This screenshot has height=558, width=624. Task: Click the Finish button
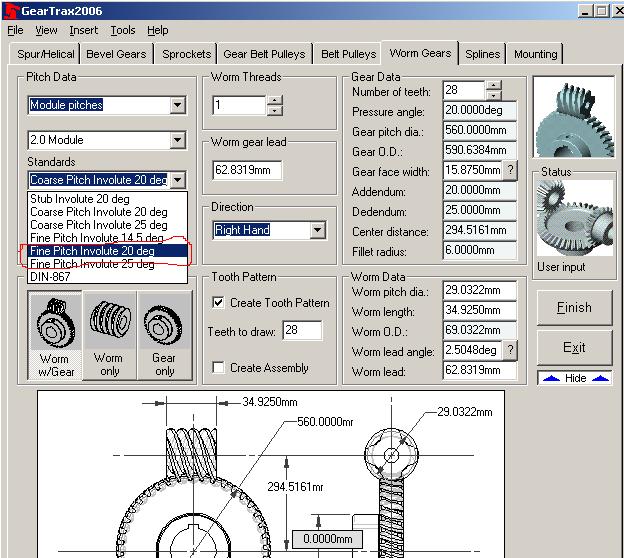(574, 308)
